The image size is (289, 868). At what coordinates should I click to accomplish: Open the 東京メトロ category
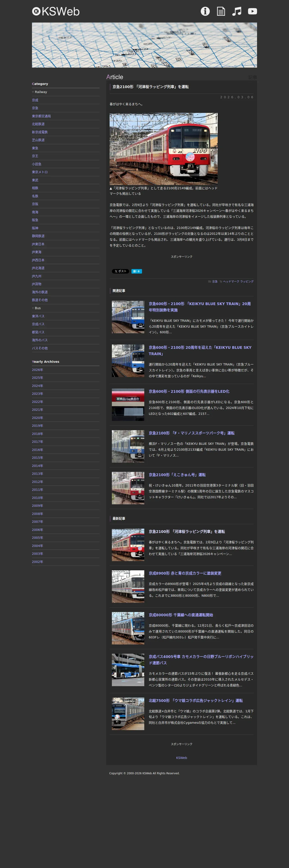(40, 172)
